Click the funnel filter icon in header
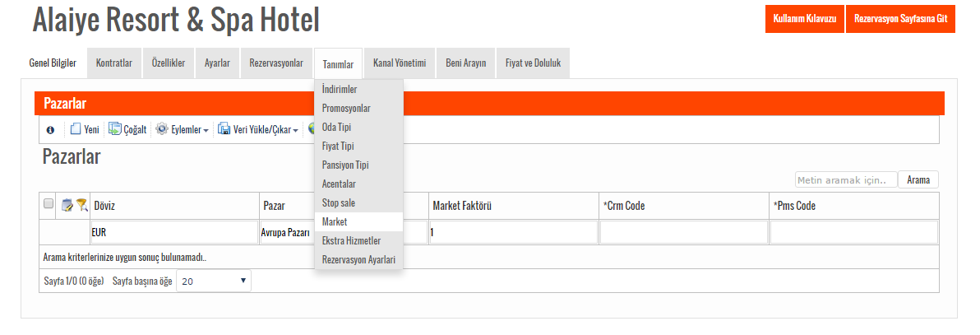980x335 pixels. pos(82,205)
